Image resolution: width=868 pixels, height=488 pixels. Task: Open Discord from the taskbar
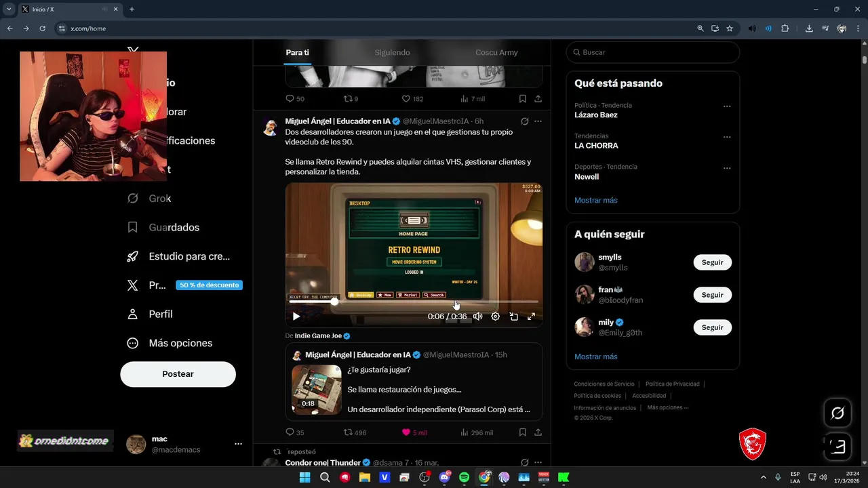click(444, 477)
